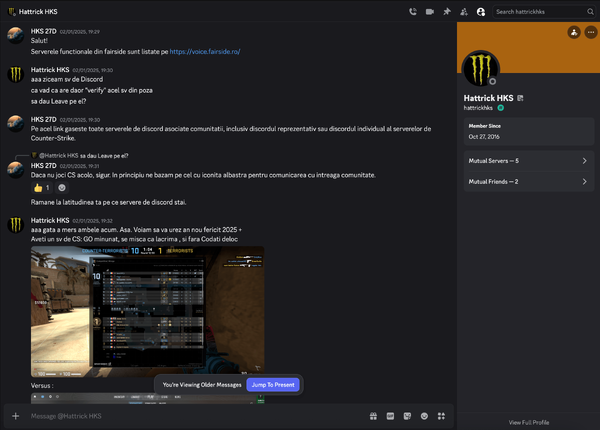Screen dimensions: 600x430
Task: Click the plus attach file button
Action: click(x=16, y=416)
